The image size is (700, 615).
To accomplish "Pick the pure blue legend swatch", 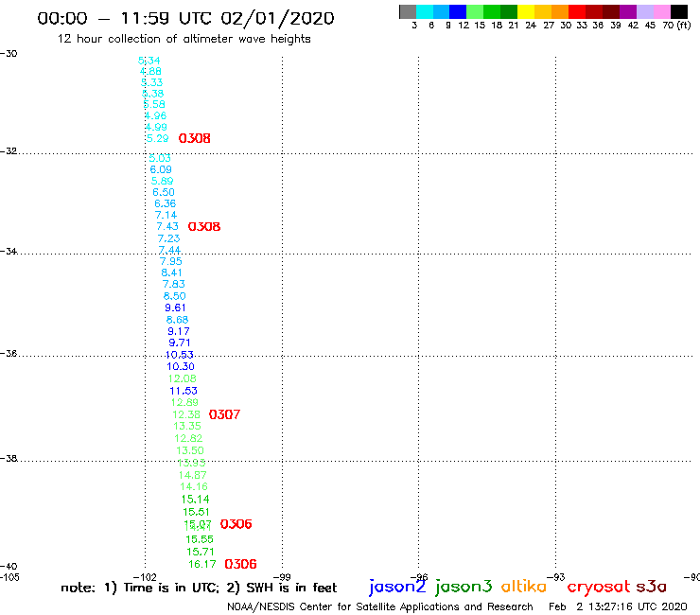I will 458,11.
